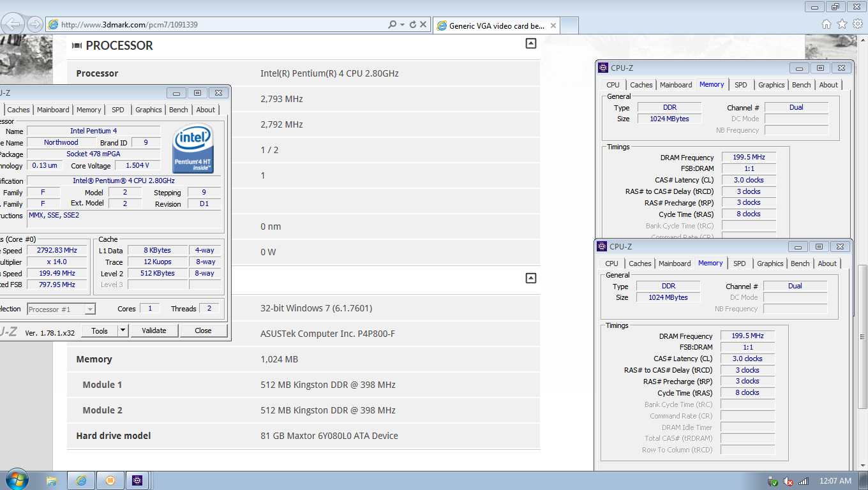
Task: Click the CPU-Z app icon in upper-right window title
Action: click(x=603, y=68)
